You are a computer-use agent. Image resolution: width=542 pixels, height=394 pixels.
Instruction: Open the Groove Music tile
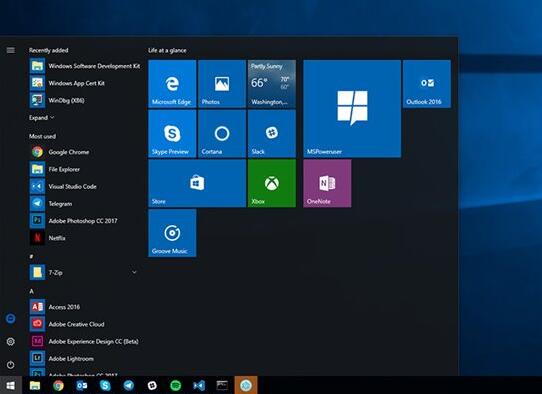(x=172, y=233)
